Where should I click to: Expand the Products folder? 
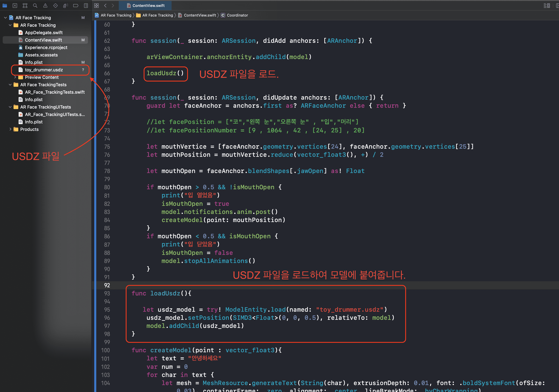point(10,129)
